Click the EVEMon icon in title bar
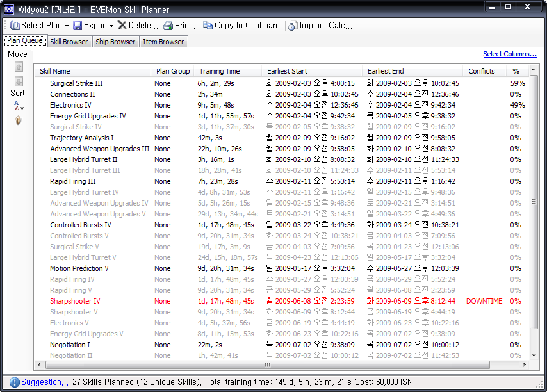The height and width of the screenshot is (392, 547). [x=9, y=10]
